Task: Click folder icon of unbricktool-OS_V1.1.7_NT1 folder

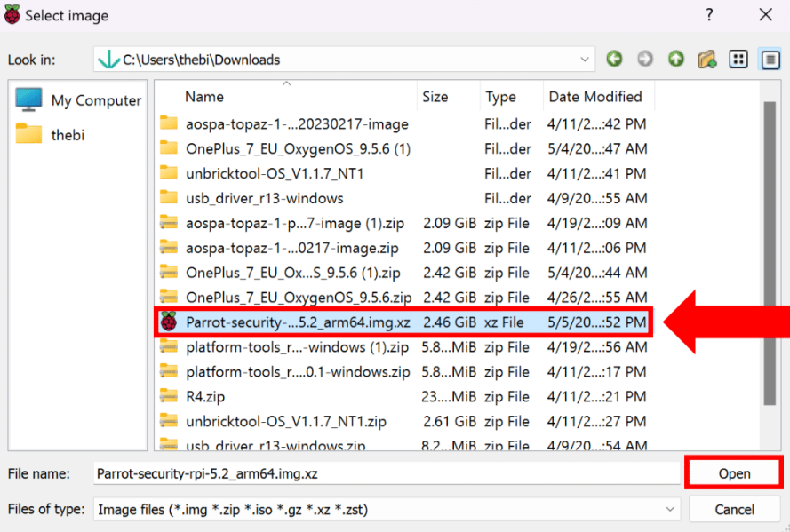Action: click(x=169, y=172)
